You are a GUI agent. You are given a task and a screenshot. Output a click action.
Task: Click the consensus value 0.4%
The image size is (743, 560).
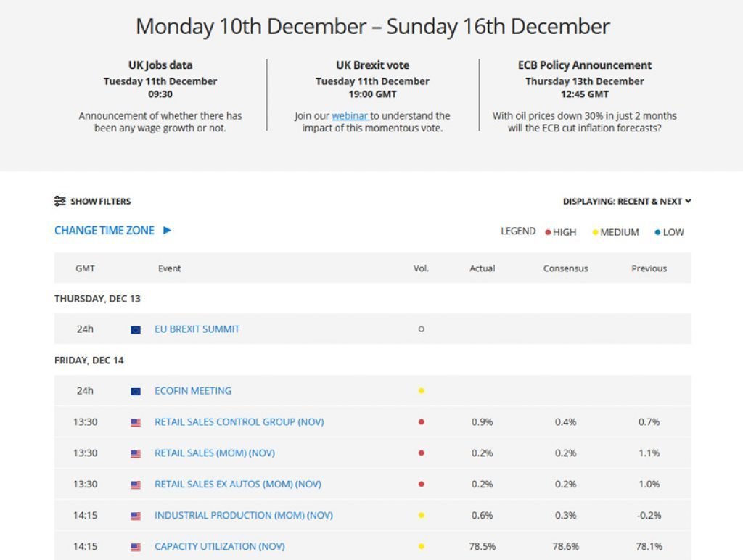coord(565,421)
